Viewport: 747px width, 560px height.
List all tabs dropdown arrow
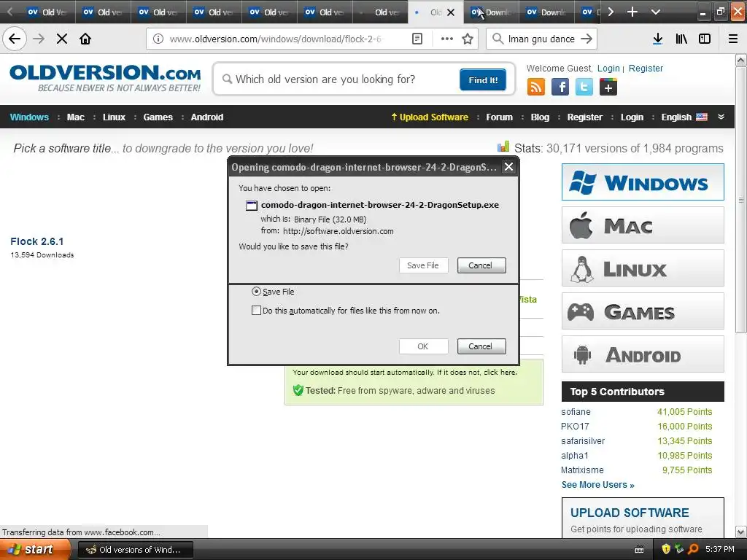(x=656, y=12)
